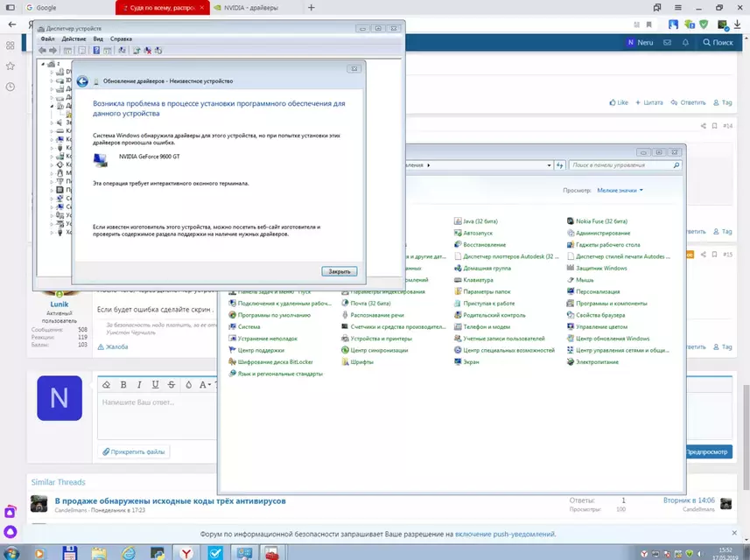This screenshot has height=560, width=750.
Task: Open thread about antivirus source codes
Action: (x=170, y=500)
